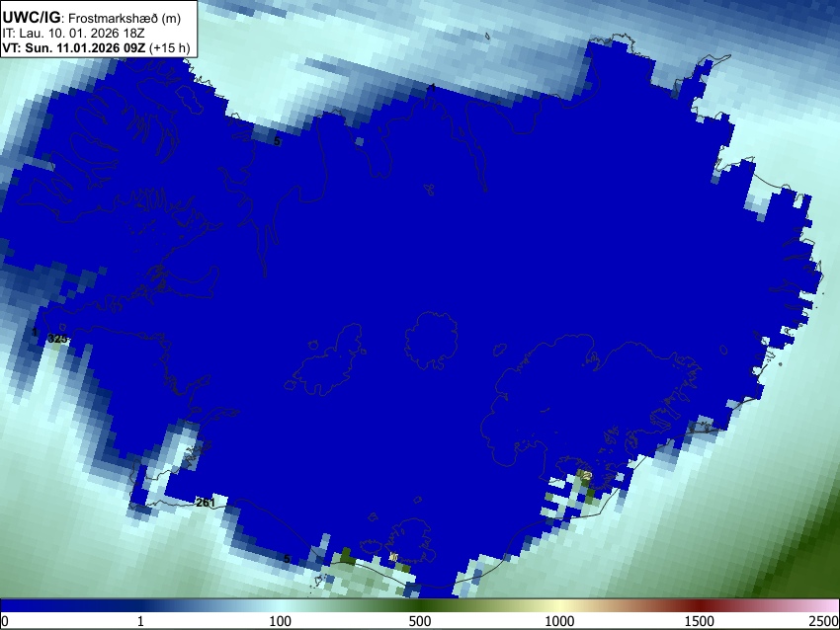The width and height of the screenshot is (840, 630).
Task: Select the '(+15 h)' forecast offset text
Action: point(169,48)
